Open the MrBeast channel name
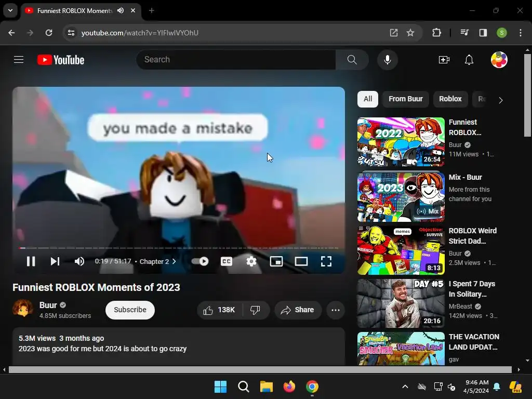 pyautogui.click(x=460, y=307)
